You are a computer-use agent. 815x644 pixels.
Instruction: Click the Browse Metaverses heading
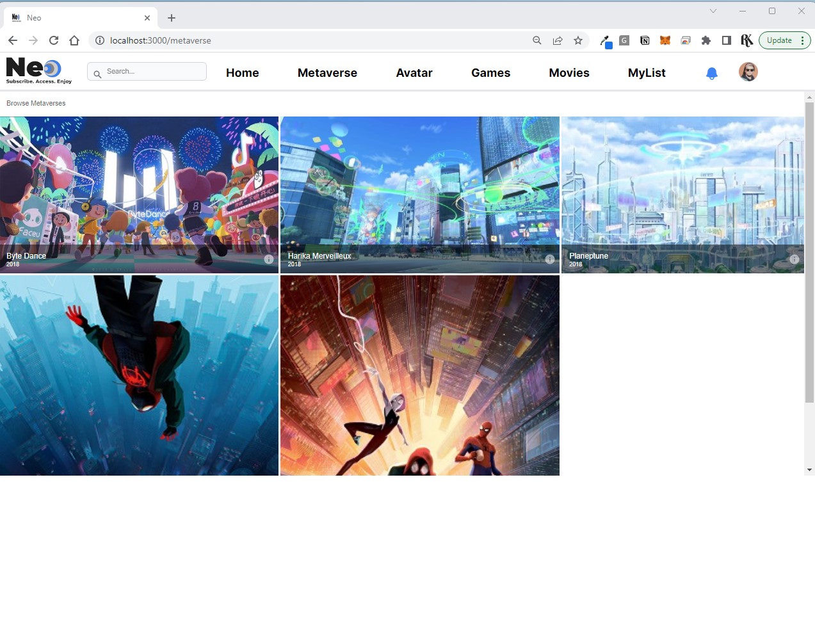pyautogui.click(x=36, y=103)
